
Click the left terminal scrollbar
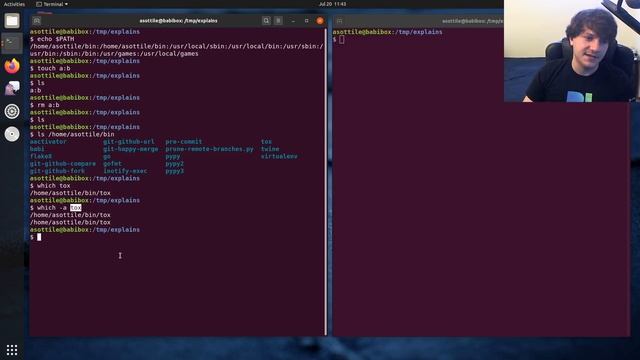pyautogui.click(x=326, y=182)
